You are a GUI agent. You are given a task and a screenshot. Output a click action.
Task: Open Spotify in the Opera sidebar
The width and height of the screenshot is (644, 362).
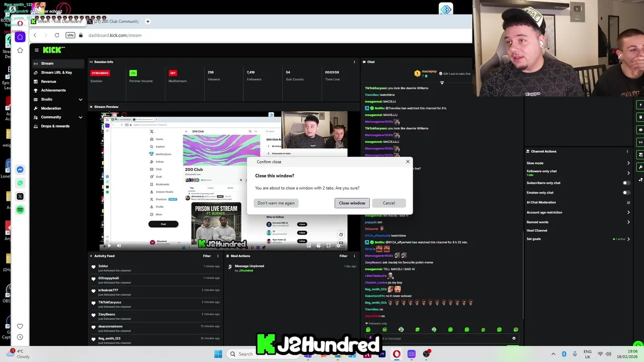[20, 210]
